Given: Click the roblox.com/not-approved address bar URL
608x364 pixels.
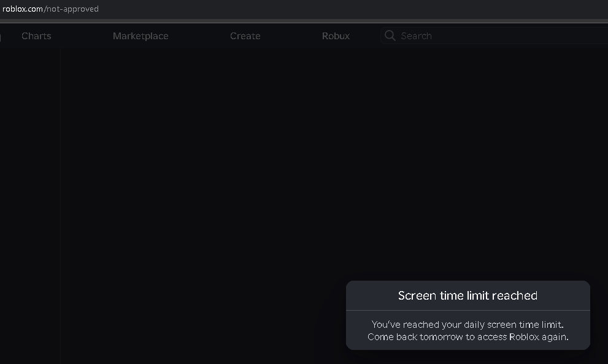Looking at the screenshot, I should (50, 9).
